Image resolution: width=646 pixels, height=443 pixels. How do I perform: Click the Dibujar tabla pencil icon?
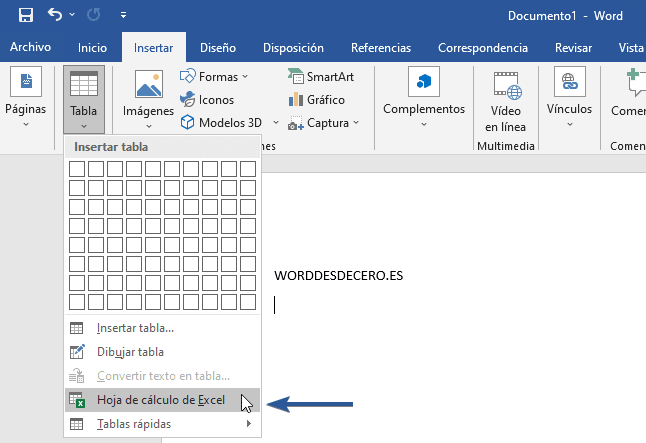[77, 352]
